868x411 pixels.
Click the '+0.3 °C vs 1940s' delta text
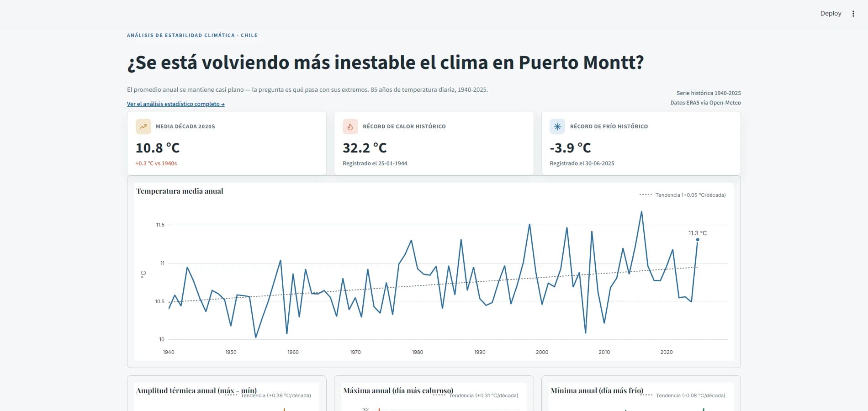tap(156, 163)
